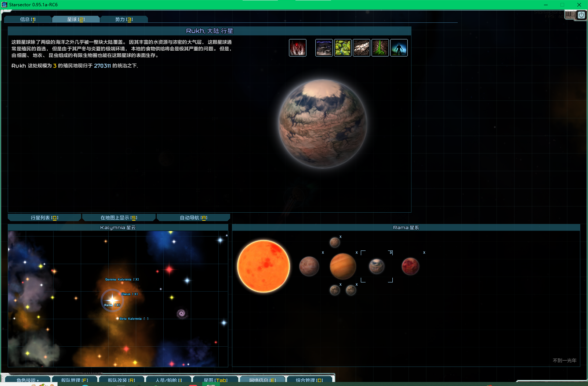Click the large Rukh planet image
588x386 pixels.
pyautogui.click(x=322, y=124)
